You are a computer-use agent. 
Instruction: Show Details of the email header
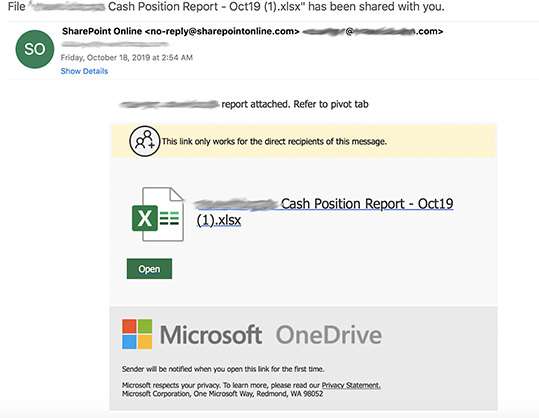(x=84, y=71)
